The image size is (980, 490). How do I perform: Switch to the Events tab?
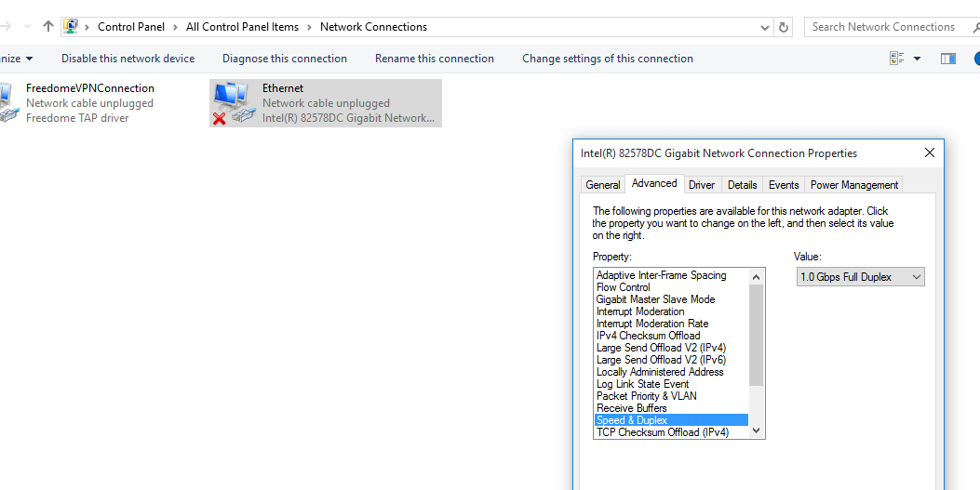784,185
